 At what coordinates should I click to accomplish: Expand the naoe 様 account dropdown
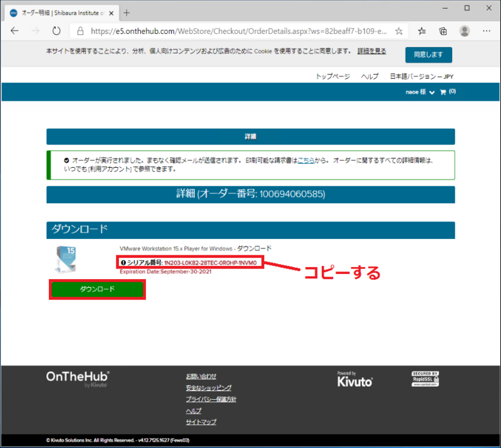[420, 92]
